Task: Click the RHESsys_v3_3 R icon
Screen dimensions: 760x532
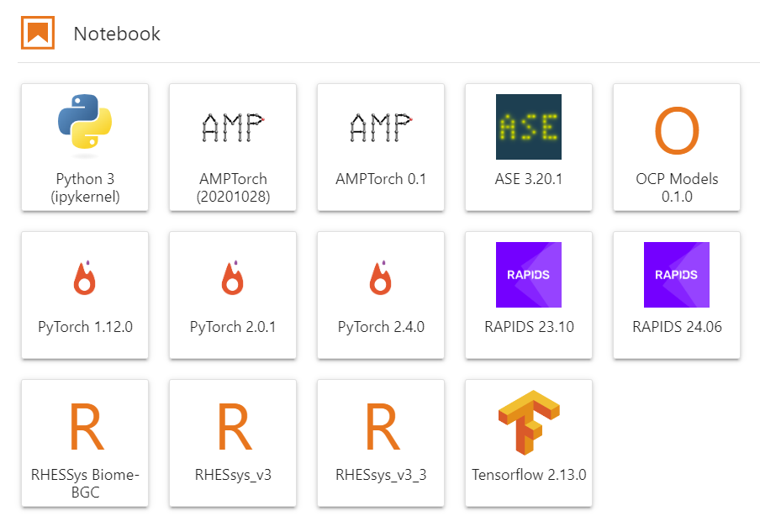Action: (383, 427)
